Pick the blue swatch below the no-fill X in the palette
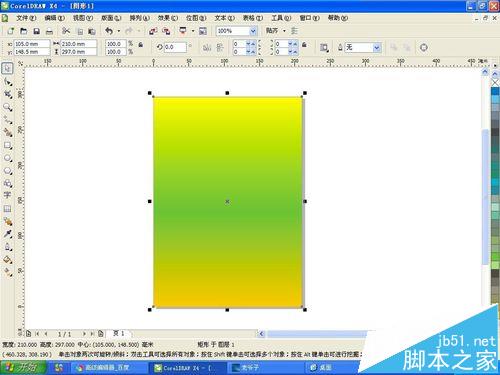Screen dimensions: 500x375 coord(495,91)
